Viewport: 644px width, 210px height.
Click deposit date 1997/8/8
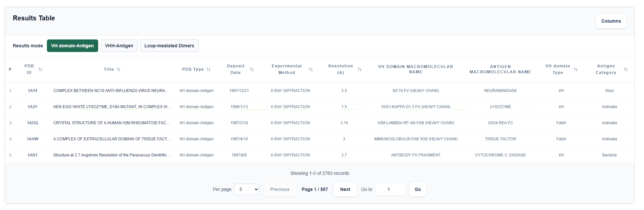(239, 155)
